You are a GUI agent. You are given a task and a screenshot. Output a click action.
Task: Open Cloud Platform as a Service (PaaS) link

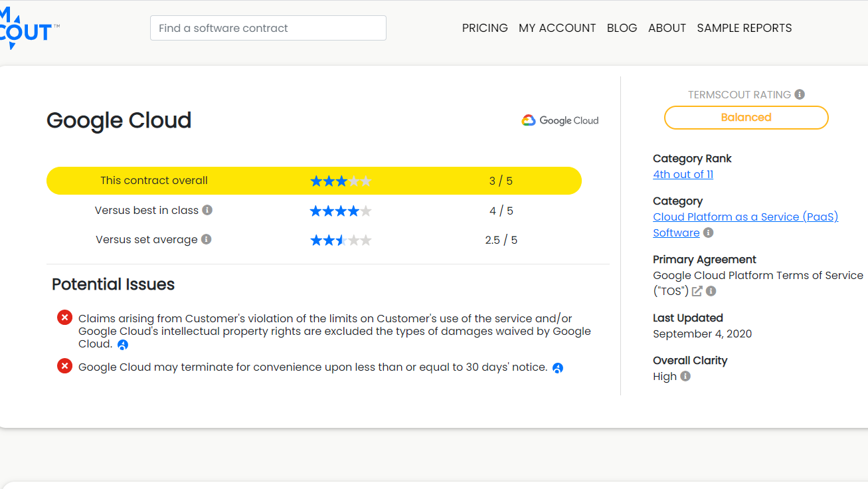746,217
